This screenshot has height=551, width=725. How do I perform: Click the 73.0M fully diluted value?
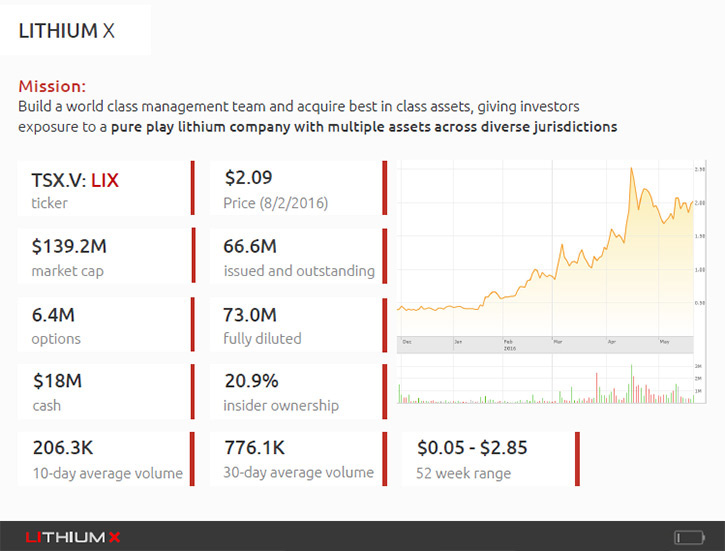click(x=250, y=315)
